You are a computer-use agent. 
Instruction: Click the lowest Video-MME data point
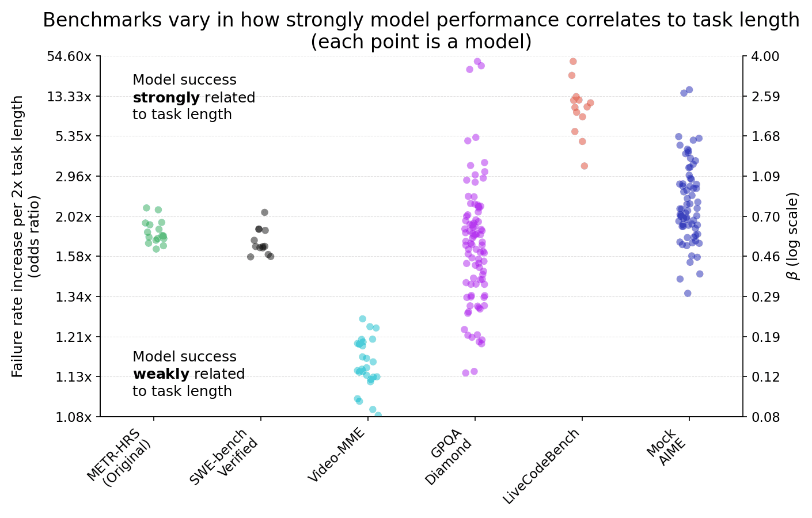(378, 415)
